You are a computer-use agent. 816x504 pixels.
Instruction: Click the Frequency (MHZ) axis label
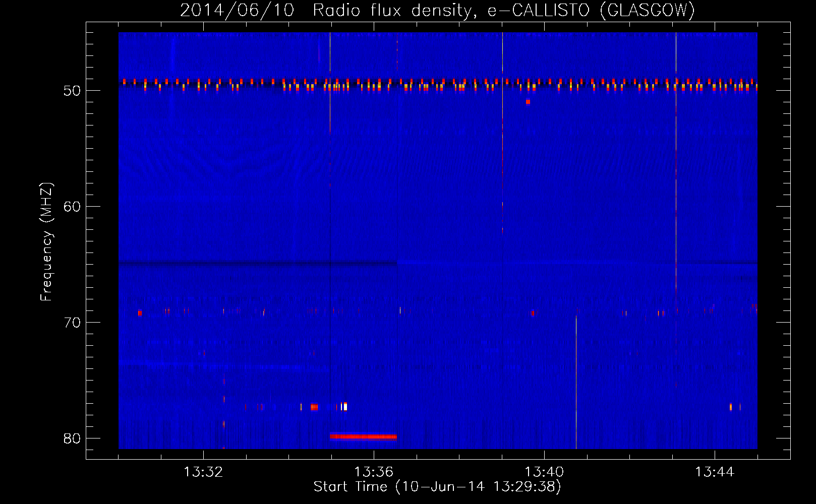[x=46, y=241]
